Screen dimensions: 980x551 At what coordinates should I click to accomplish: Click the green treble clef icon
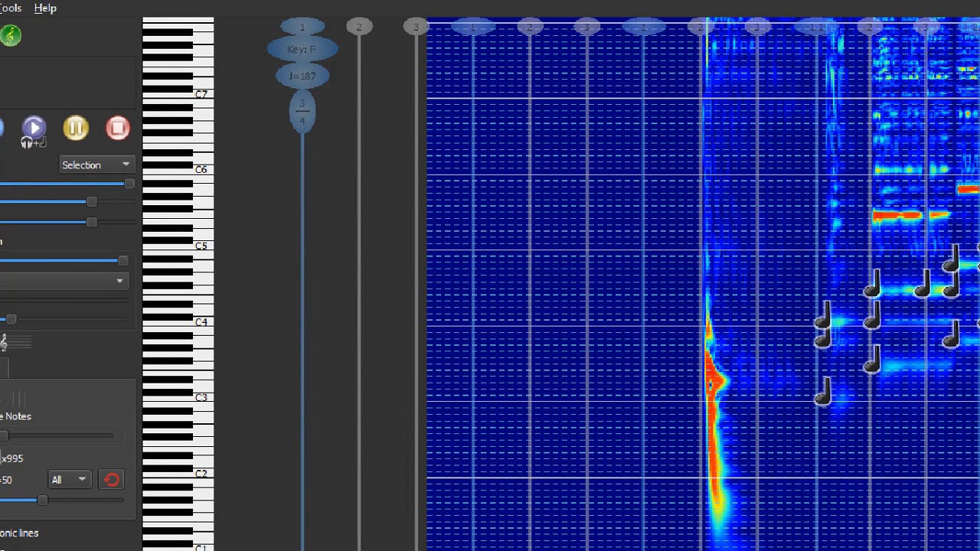click(10, 35)
